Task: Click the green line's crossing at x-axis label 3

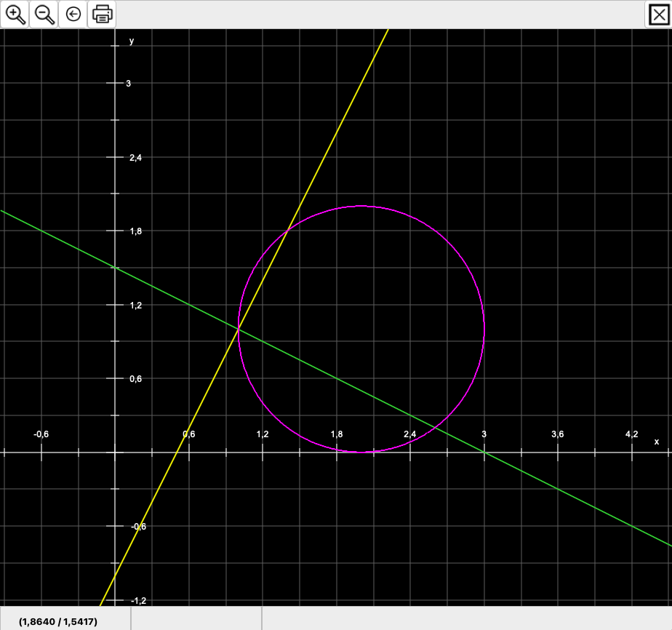Action: [484, 452]
